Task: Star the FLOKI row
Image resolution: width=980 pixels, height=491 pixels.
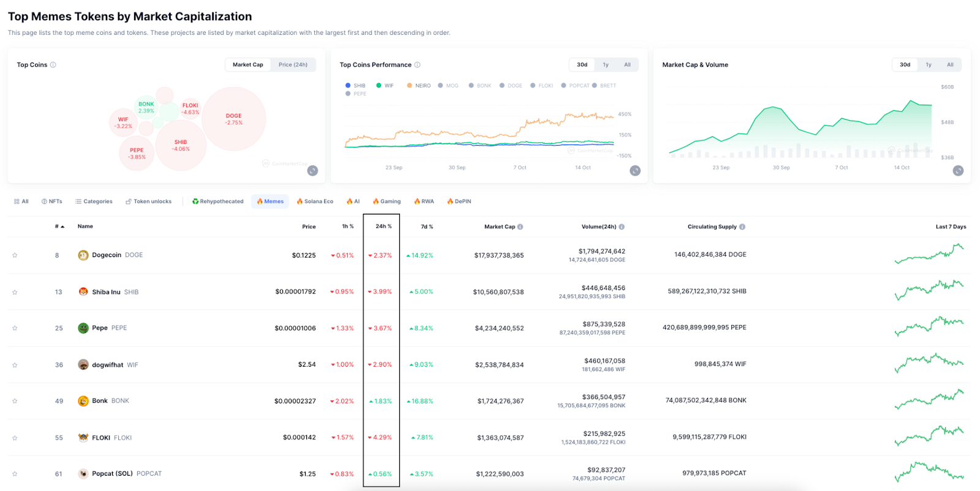Action: tap(15, 438)
